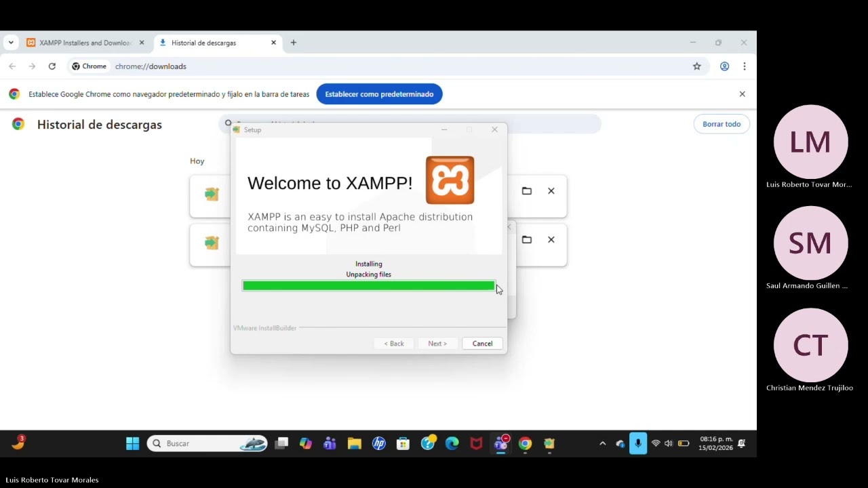Select participant Saul Armando Guillen avatar SM
The image size is (868, 488).
point(810,243)
